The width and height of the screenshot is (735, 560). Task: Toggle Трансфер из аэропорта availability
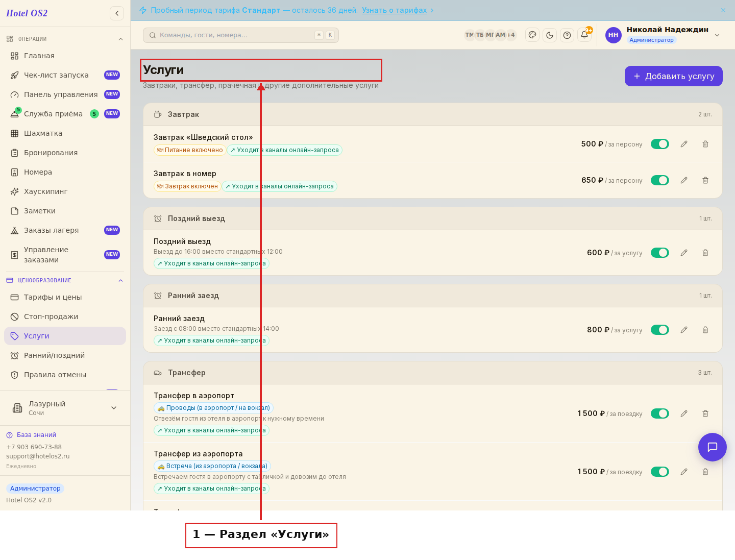pos(660,472)
